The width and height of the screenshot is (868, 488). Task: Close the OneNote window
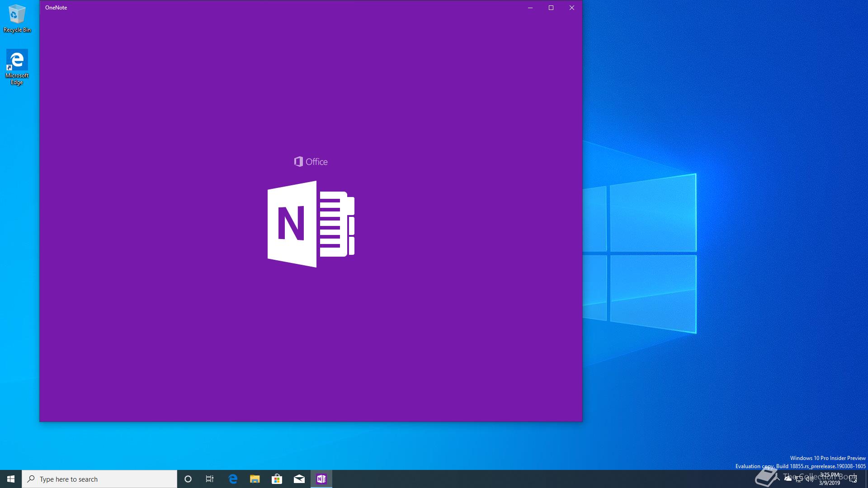point(572,8)
